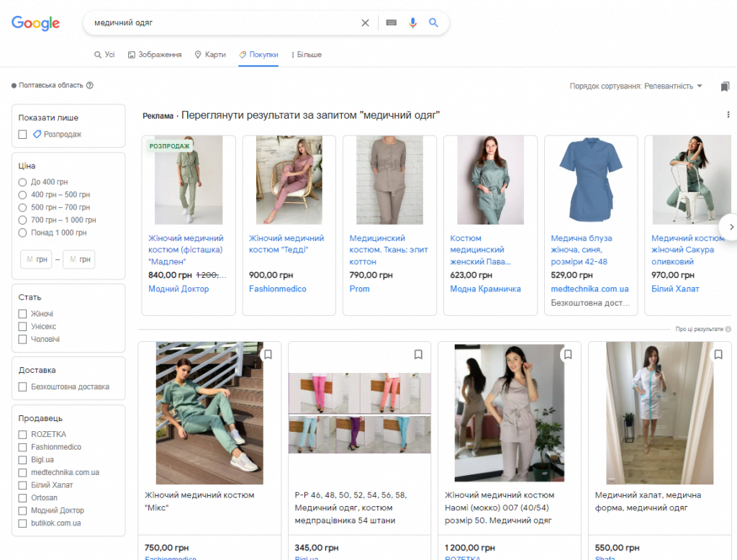
Task: Open ad Медицинский костюм. Ткань: элит коттон
Action: tap(388, 250)
